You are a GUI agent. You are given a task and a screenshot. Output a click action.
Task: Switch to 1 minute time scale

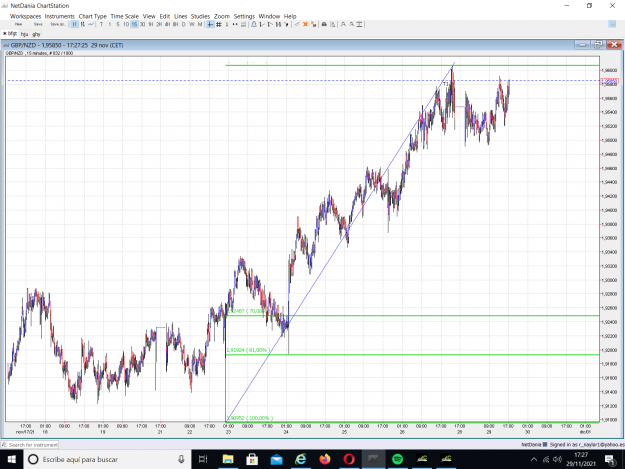110,24
